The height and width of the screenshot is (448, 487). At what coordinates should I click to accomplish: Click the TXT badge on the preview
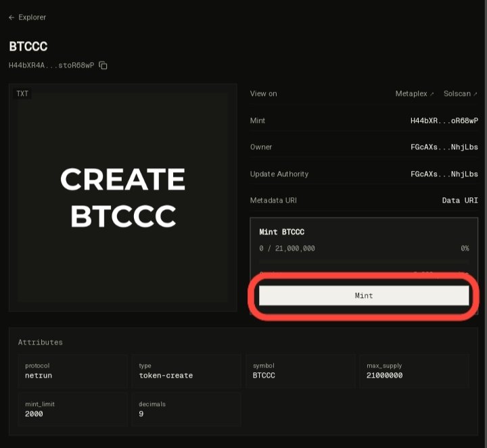22,94
